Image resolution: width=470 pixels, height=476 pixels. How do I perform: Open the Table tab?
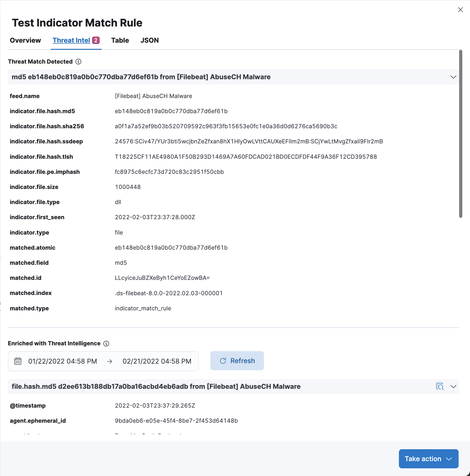tap(120, 40)
